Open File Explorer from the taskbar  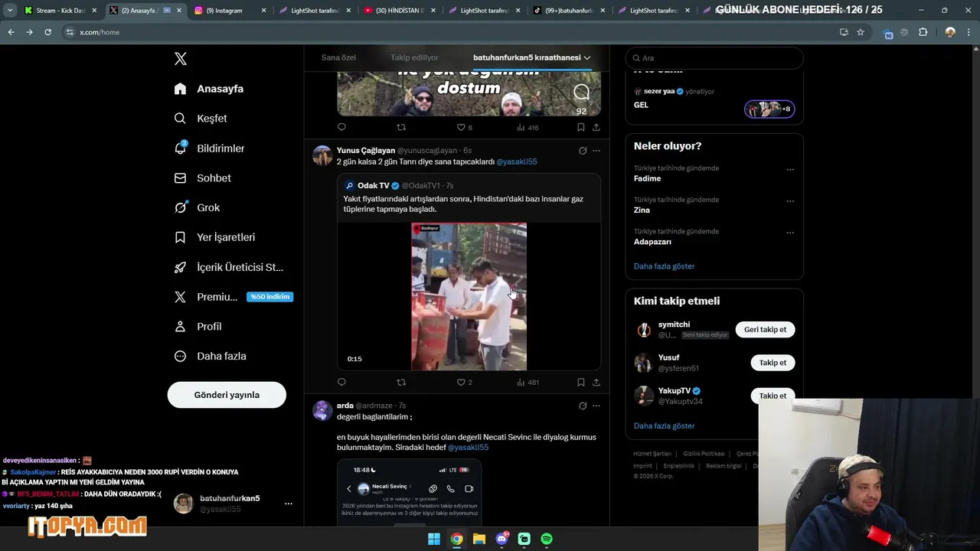(x=479, y=539)
